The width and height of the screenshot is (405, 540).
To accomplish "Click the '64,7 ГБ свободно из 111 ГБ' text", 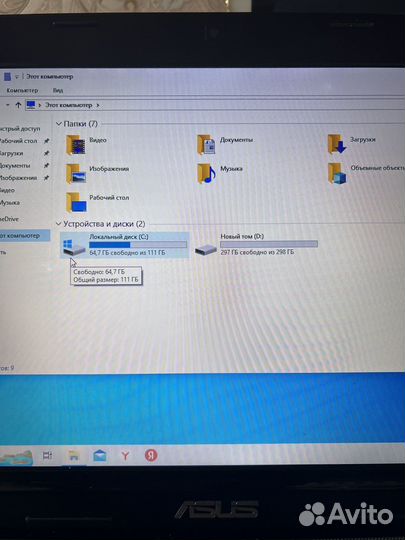I will click(127, 253).
